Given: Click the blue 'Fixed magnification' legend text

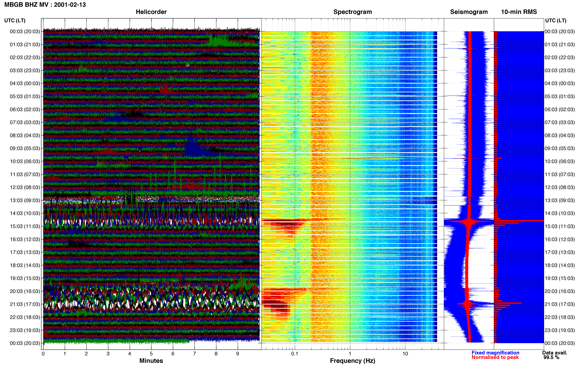Looking at the screenshot, I should [495, 353].
